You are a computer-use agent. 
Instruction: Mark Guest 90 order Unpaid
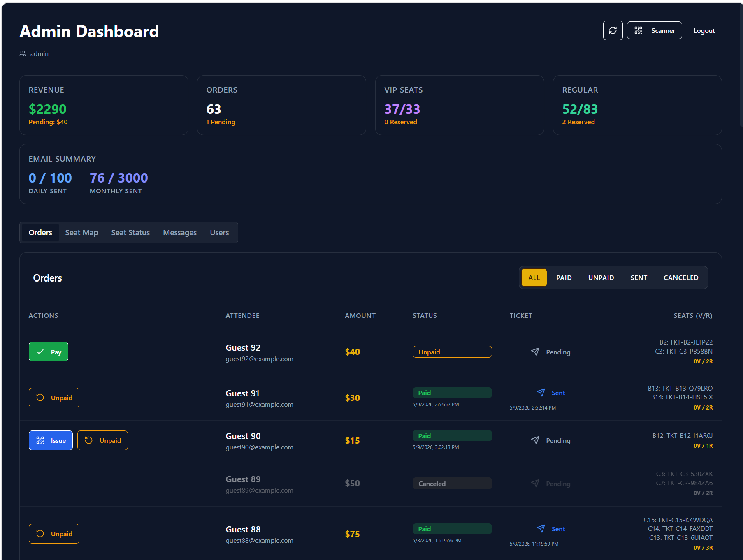[x=102, y=440]
